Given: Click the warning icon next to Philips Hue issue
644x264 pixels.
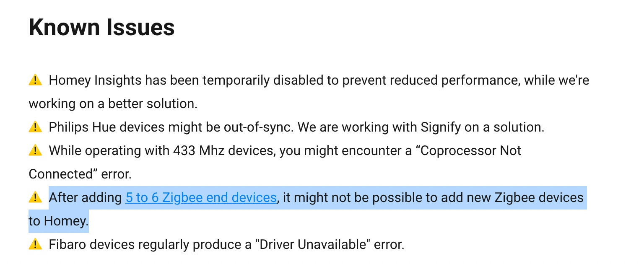Looking at the screenshot, I should click(35, 127).
